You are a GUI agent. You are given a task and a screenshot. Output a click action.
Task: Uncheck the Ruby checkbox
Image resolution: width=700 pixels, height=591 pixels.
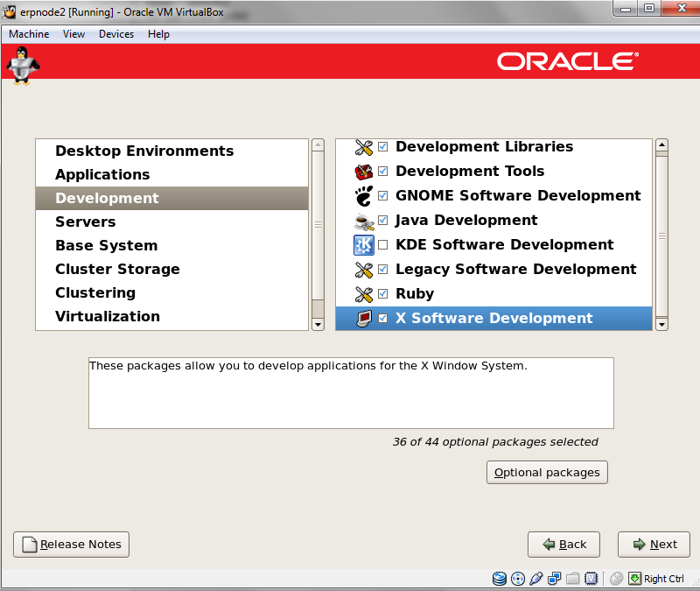[x=382, y=294]
